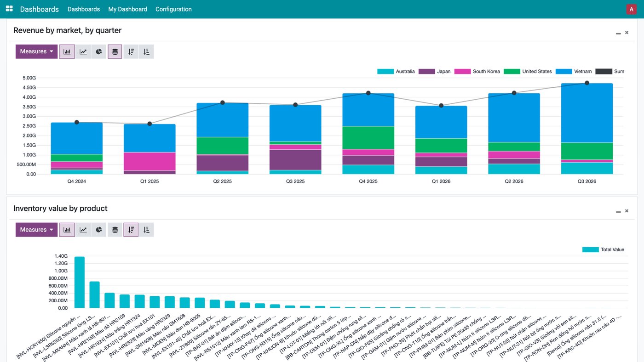This screenshot has height=362, width=644.
Task: Click the Australia color swatch in legend
Action: point(385,72)
